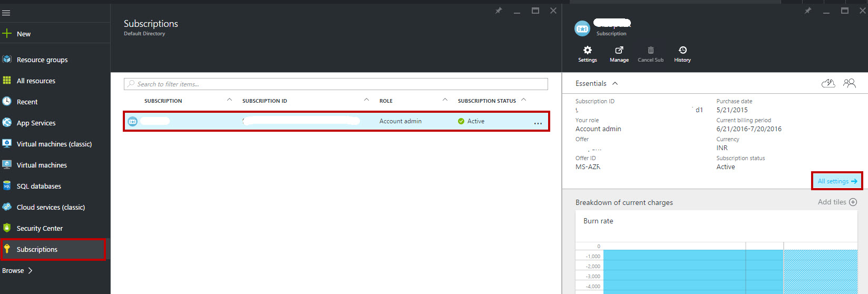Click the New label in sidebar
This screenshot has height=294, width=868.
(x=24, y=34)
